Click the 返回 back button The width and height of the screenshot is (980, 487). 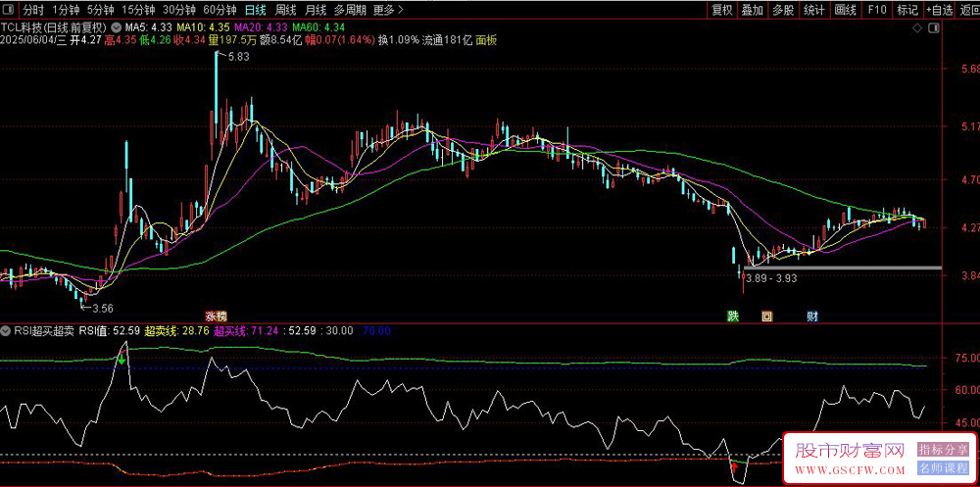pos(969,10)
